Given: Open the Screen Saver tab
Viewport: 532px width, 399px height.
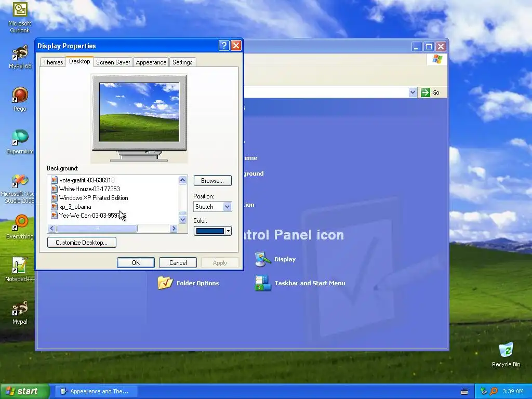Looking at the screenshot, I should [113, 62].
